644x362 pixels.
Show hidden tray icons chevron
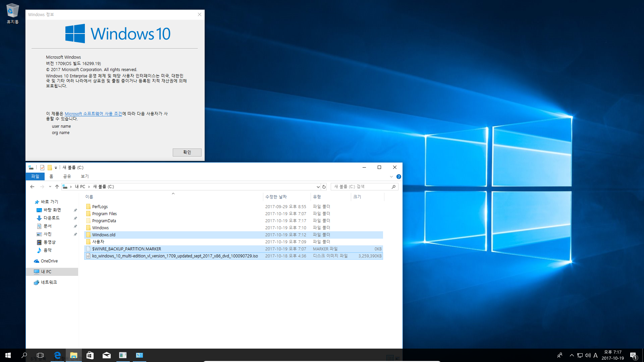click(x=572, y=355)
